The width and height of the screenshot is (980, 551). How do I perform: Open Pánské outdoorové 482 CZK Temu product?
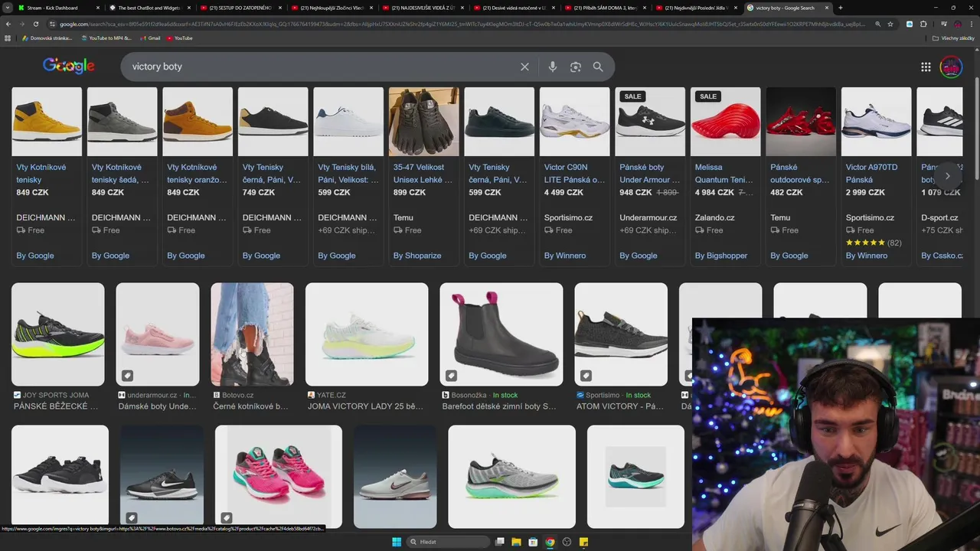[801, 176]
